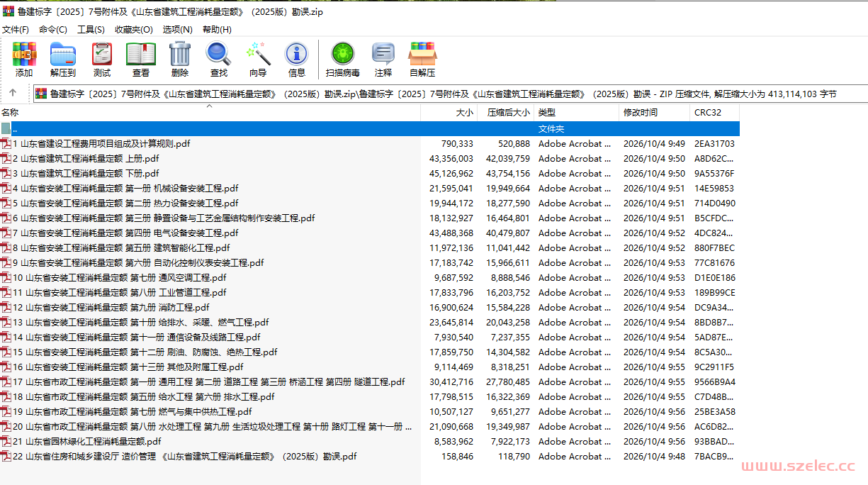
Task: Open the 查看 (View) book icon
Action: point(141,60)
